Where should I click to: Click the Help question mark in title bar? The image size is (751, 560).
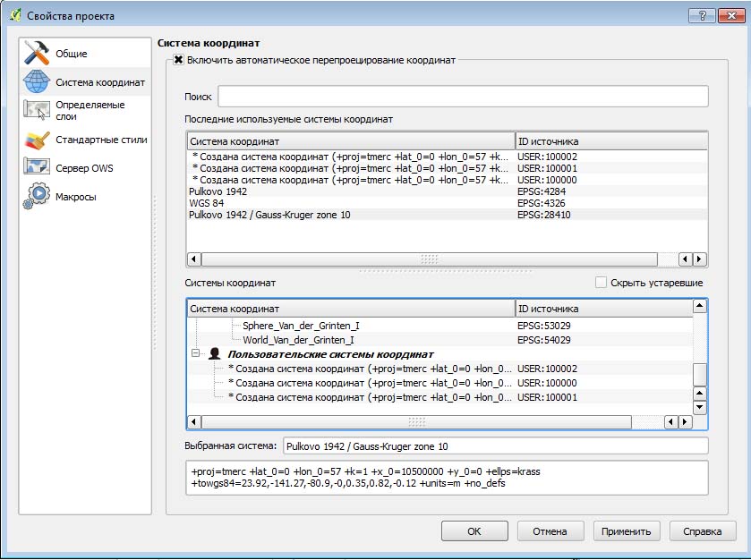click(701, 16)
